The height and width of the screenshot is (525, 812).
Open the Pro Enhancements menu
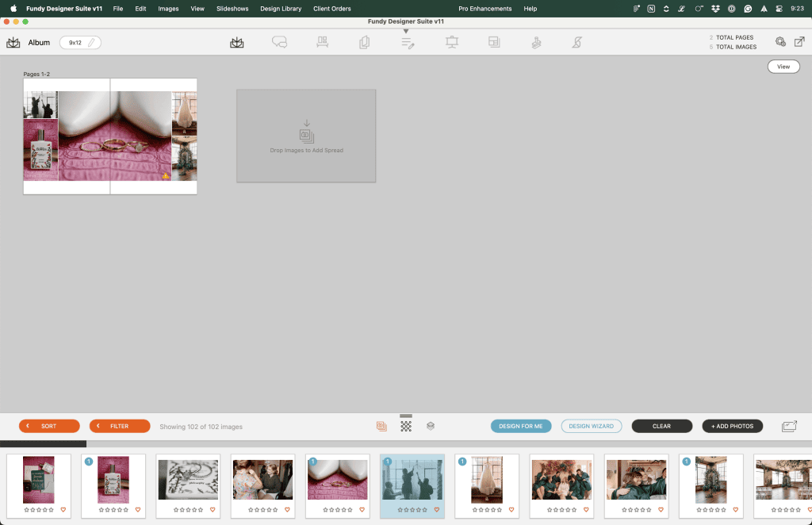(x=485, y=8)
